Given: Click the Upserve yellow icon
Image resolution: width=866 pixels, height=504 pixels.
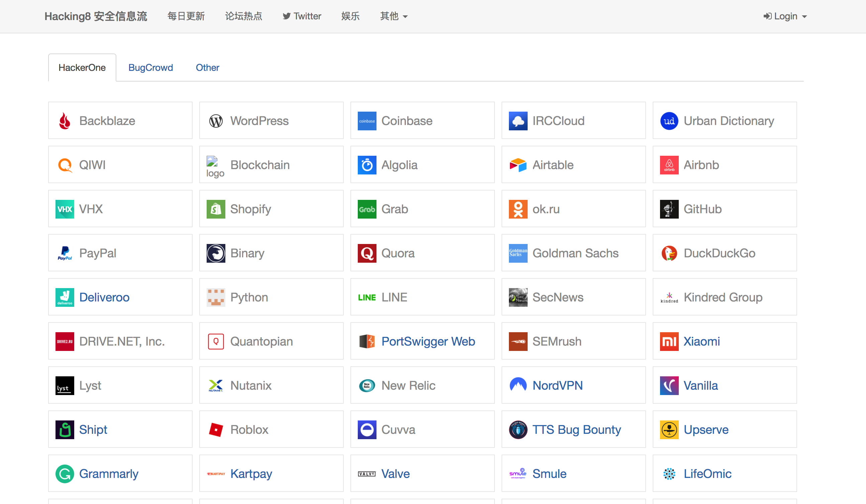Looking at the screenshot, I should coord(669,430).
